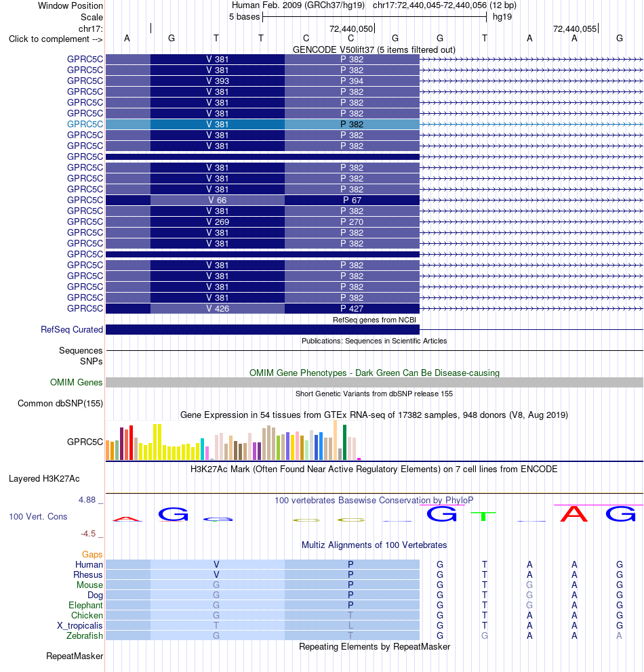
Task: Click the small magenta bar ending GTEx chart
Action: (359, 459)
